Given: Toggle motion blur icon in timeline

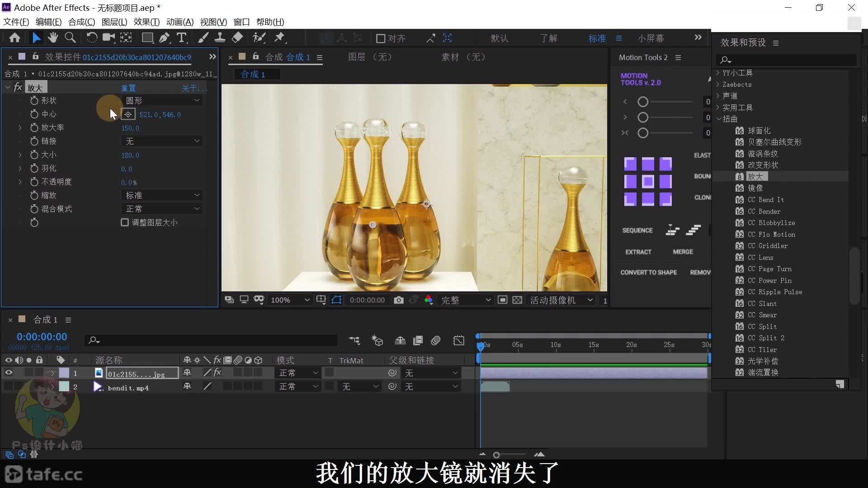Looking at the screenshot, I should 436,340.
